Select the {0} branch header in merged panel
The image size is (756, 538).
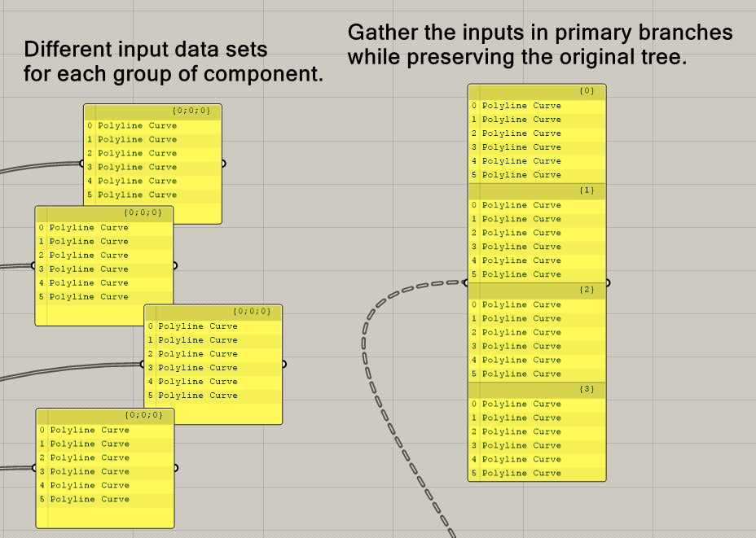pos(537,91)
